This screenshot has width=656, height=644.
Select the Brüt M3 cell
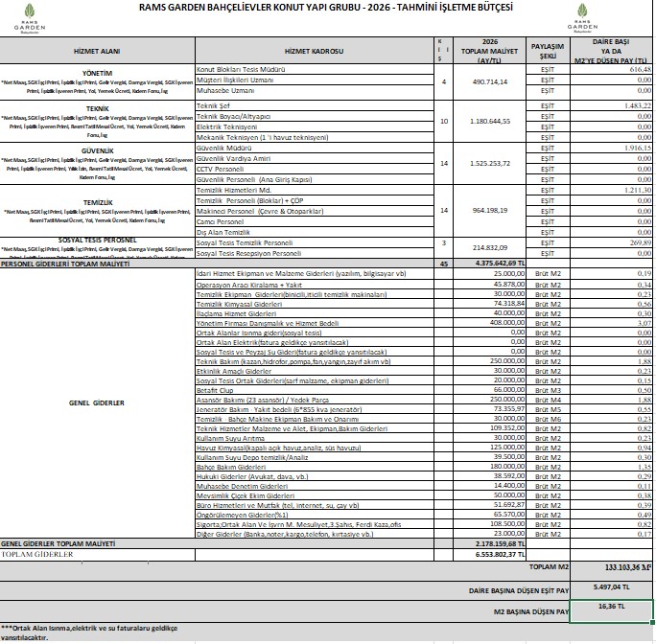[x=548, y=390]
